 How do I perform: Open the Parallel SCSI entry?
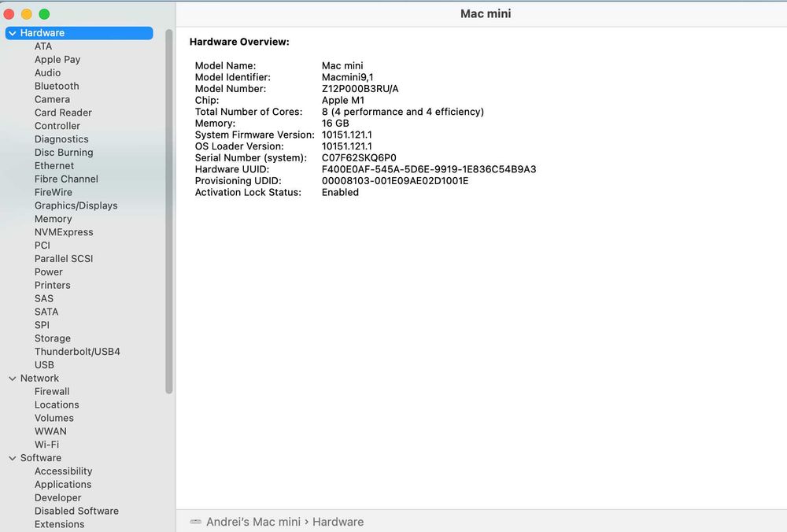point(64,258)
